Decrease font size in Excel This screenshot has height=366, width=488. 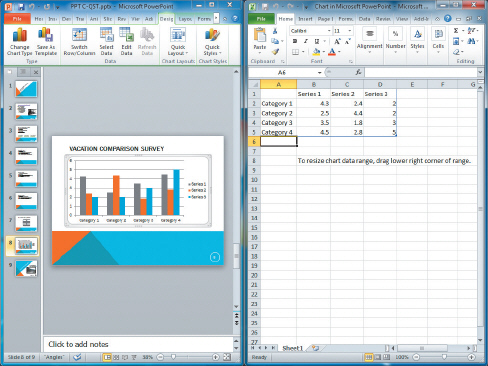[348, 41]
